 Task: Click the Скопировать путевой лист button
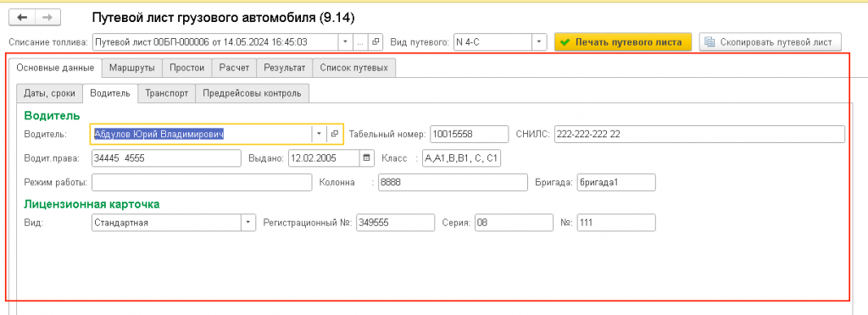pos(770,42)
